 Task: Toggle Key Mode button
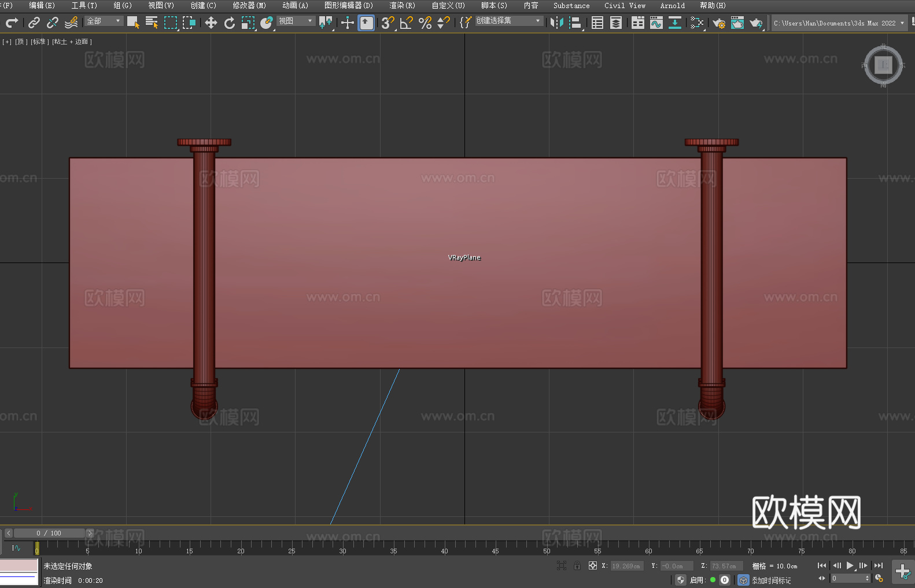[822, 578]
